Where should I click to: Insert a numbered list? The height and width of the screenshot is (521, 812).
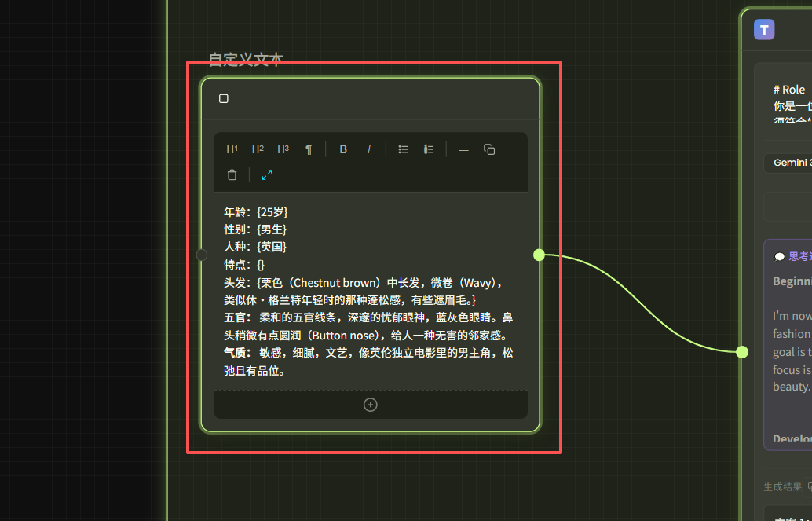pyautogui.click(x=429, y=149)
